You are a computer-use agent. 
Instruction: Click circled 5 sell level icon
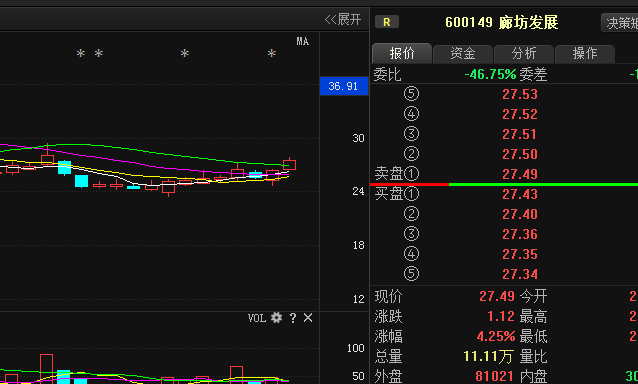click(411, 94)
